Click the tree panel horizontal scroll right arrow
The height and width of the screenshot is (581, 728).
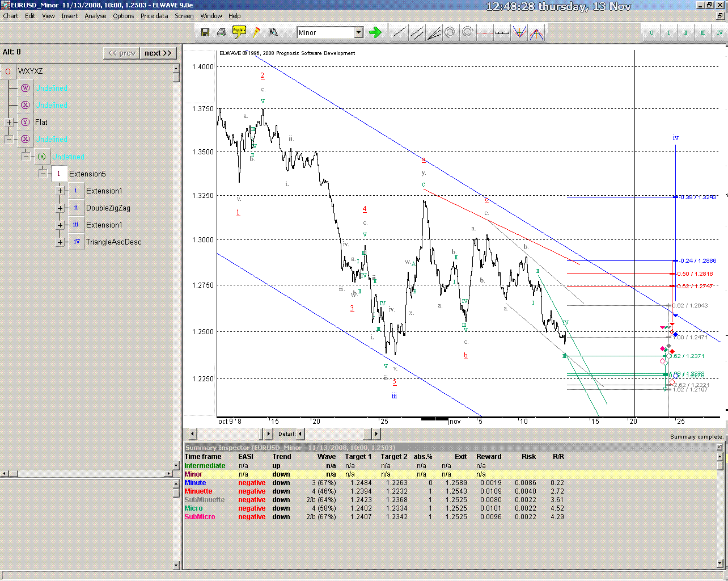pyautogui.click(x=168, y=473)
